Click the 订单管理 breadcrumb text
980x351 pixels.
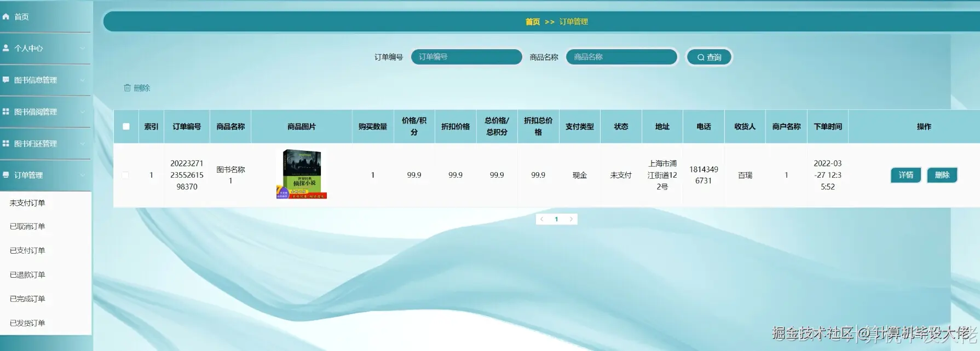[574, 22]
